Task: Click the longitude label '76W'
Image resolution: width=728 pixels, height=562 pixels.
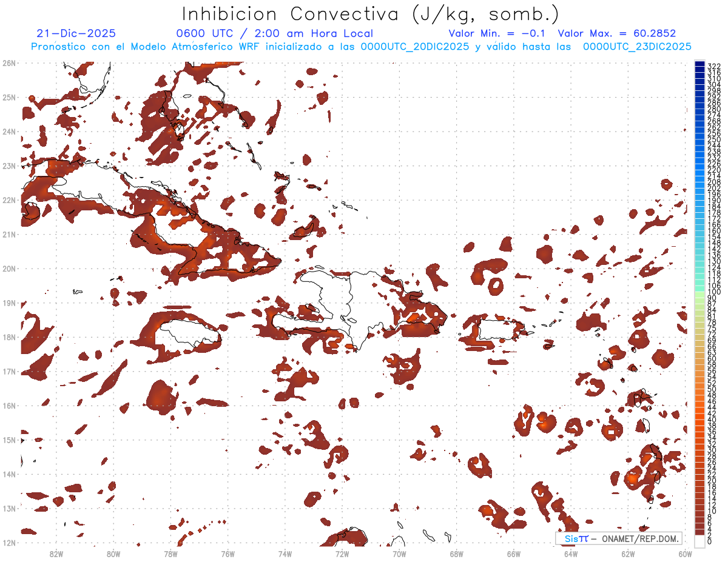Action: (x=227, y=554)
